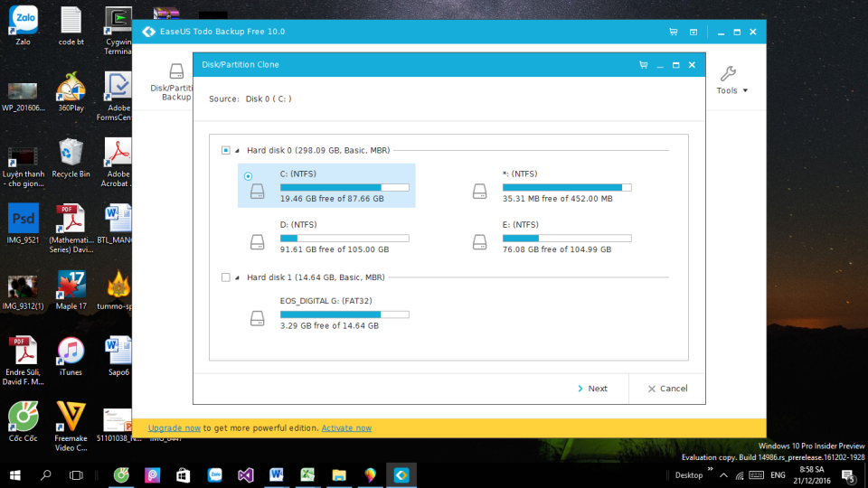Open File Explorer from the taskbar

[339, 475]
